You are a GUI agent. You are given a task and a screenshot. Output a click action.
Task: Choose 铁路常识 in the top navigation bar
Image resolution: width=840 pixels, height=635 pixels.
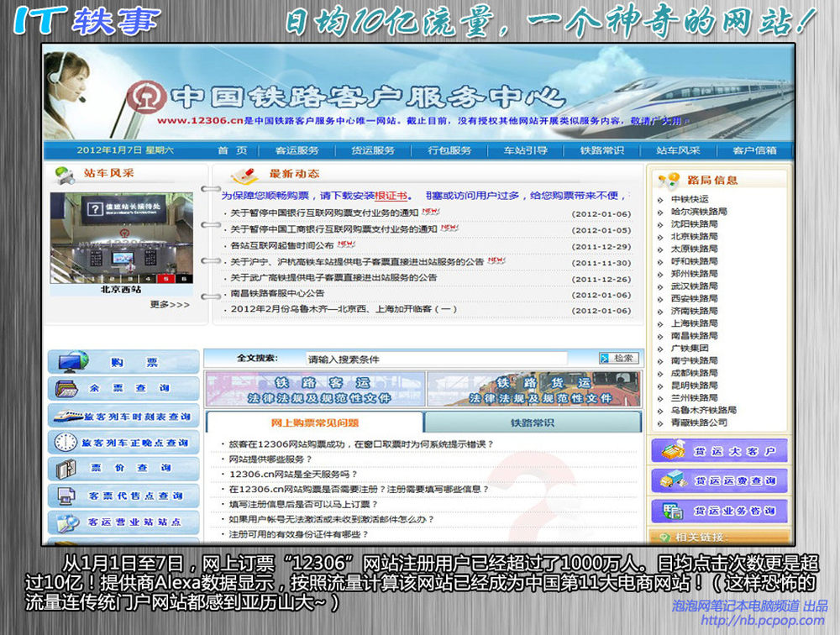pos(602,150)
